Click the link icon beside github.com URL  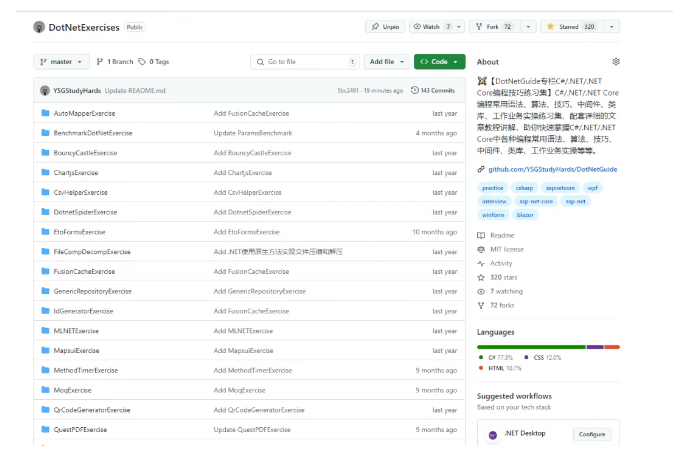click(481, 169)
